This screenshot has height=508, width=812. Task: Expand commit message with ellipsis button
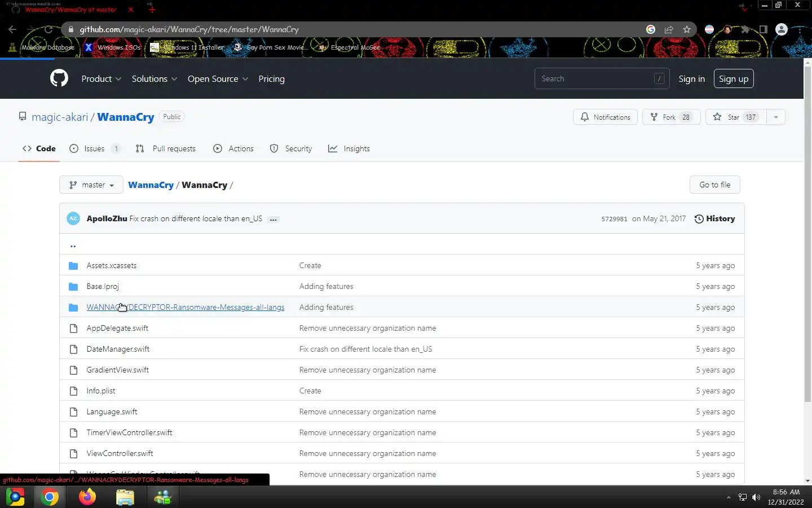[x=273, y=219]
